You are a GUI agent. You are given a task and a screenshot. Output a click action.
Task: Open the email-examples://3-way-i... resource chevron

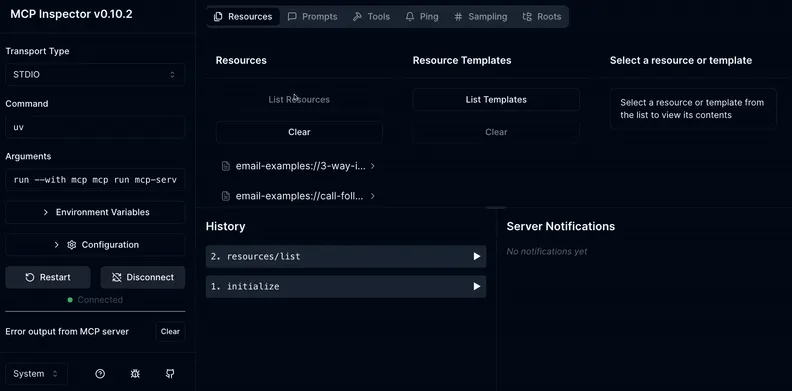click(x=372, y=166)
